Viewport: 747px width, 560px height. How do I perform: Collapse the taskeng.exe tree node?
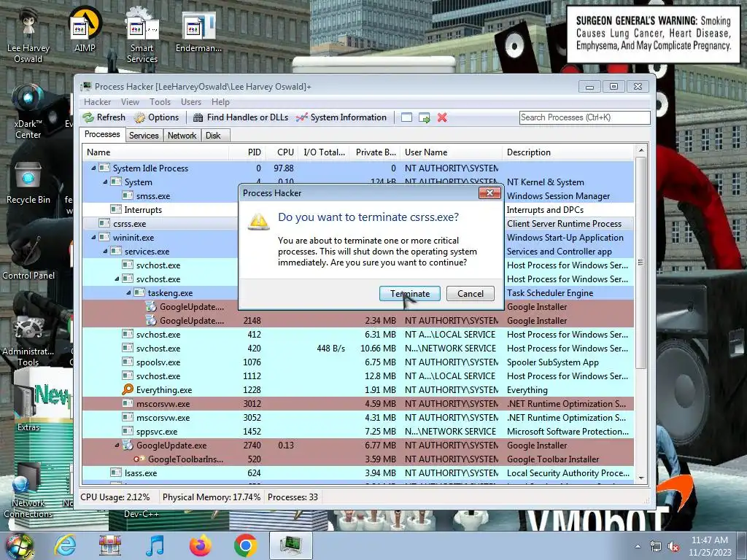coord(128,293)
